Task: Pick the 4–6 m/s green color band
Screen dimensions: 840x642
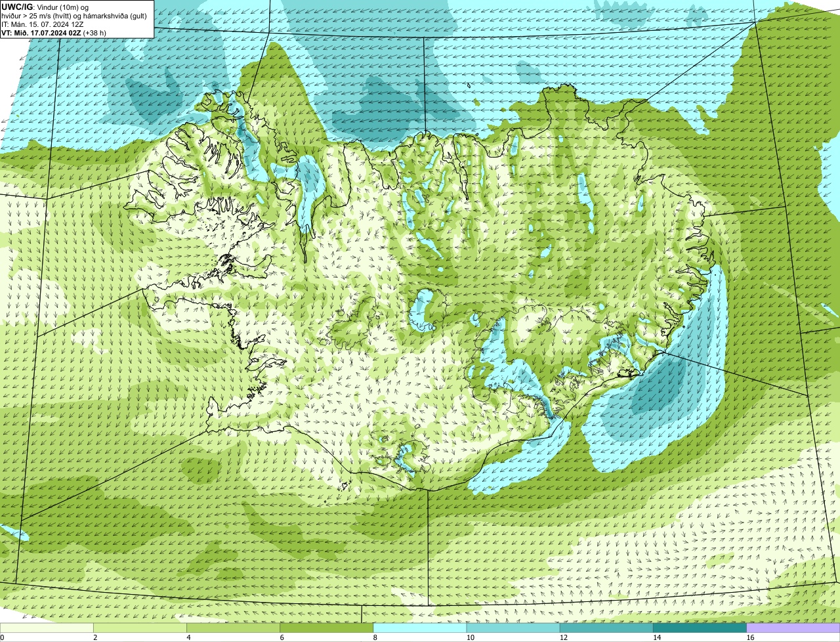Action: [233, 628]
